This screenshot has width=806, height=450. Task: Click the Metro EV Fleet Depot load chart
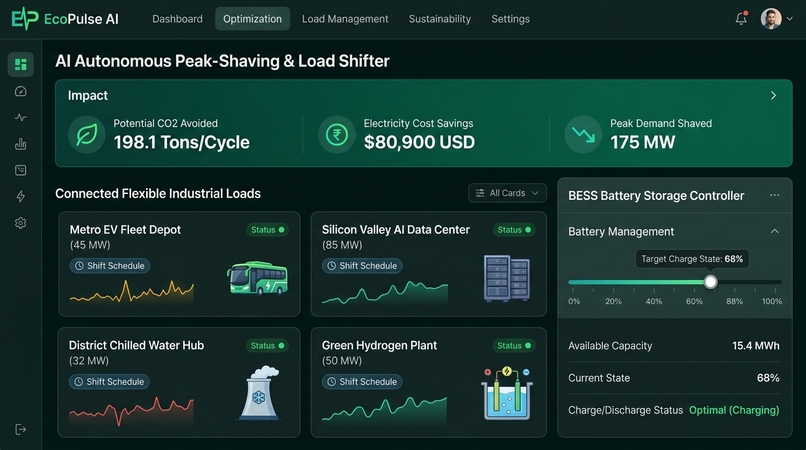click(132, 292)
